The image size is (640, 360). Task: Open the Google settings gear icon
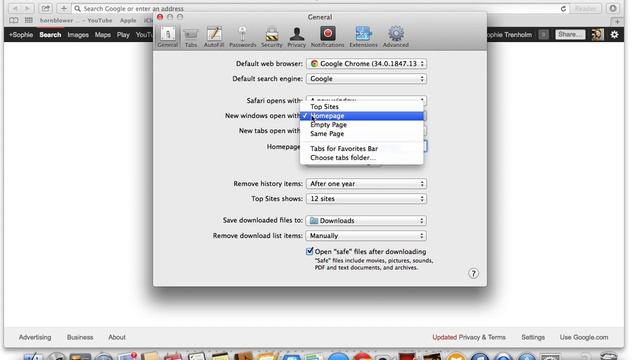click(614, 35)
